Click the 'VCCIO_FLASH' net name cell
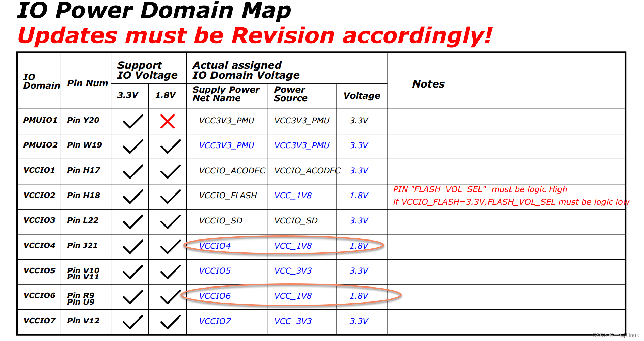This screenshot has height=341, width=644. click(228, 196)
